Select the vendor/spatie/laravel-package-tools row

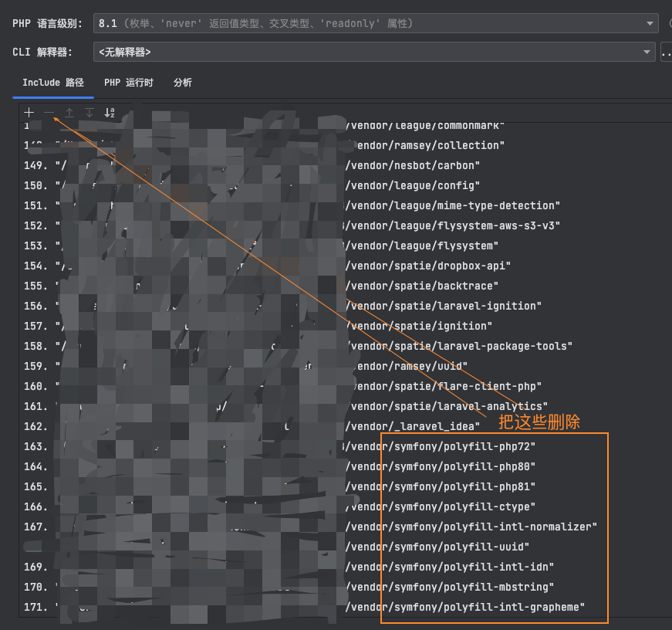tap(346, 346)
